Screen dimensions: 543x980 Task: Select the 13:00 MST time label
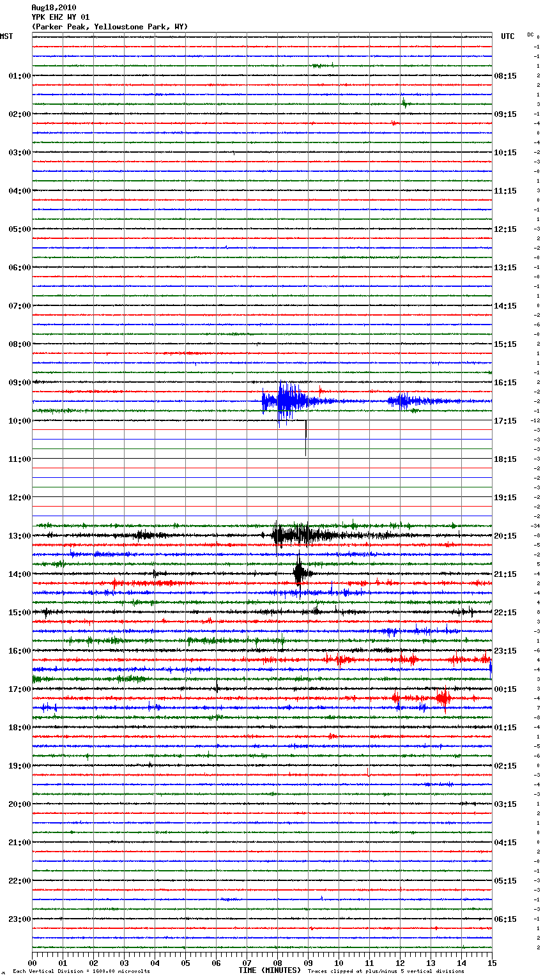coord(20,536)
